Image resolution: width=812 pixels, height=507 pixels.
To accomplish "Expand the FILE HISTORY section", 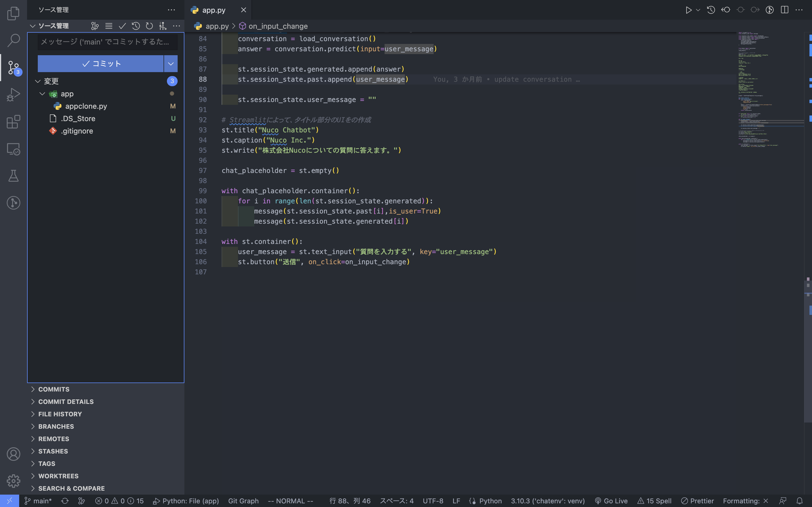I will click(60, 414).
